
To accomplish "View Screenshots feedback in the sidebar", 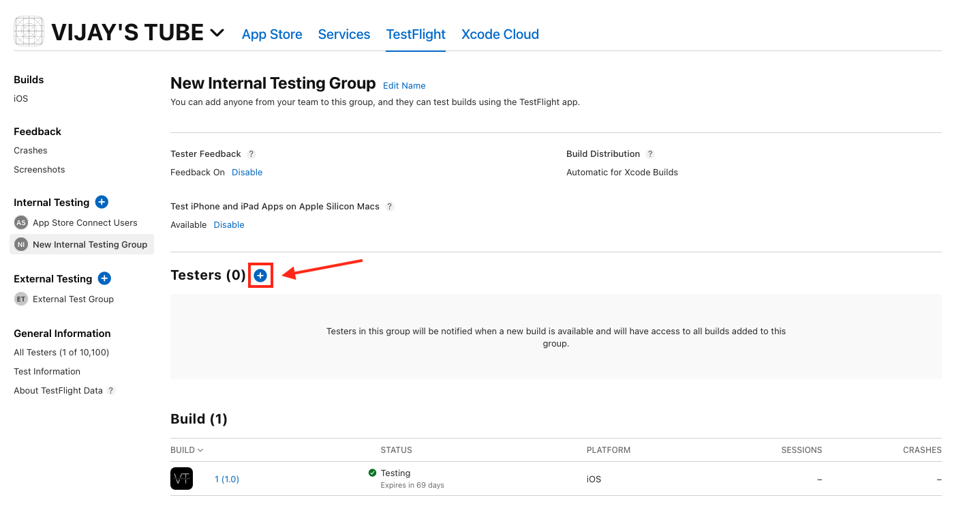I will [40, 169].
